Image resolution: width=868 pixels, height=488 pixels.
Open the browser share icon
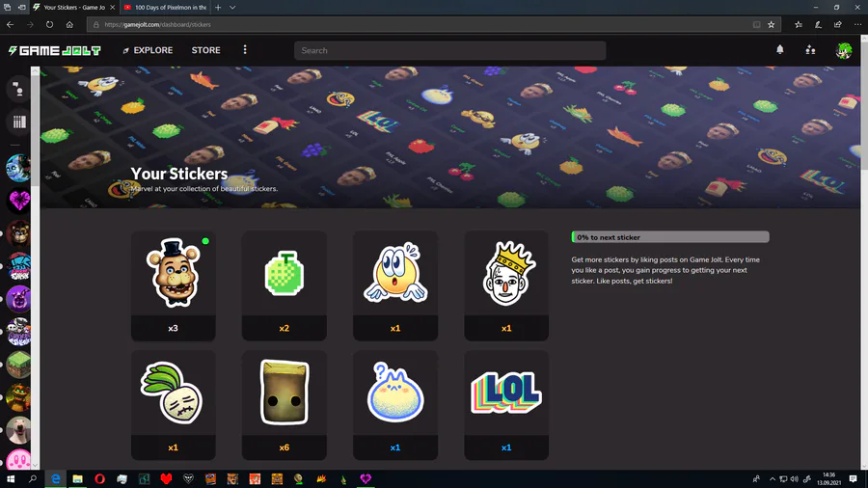click(x=838, y=24)
